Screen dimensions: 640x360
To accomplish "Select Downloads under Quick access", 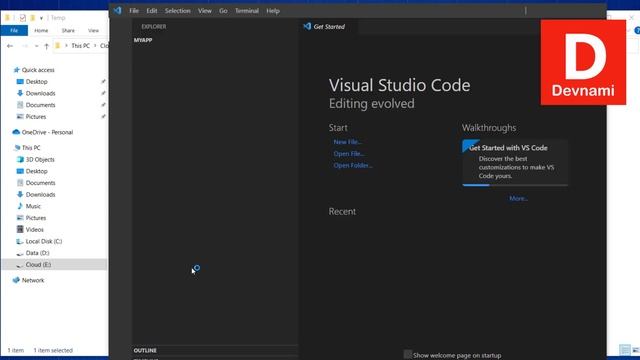I will coord(40,93).
